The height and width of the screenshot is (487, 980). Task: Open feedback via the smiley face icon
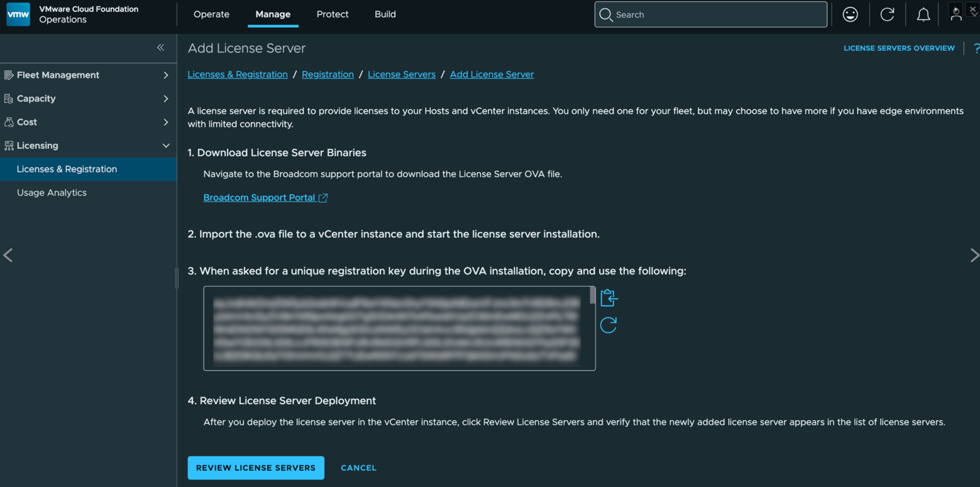coord(850,14)
